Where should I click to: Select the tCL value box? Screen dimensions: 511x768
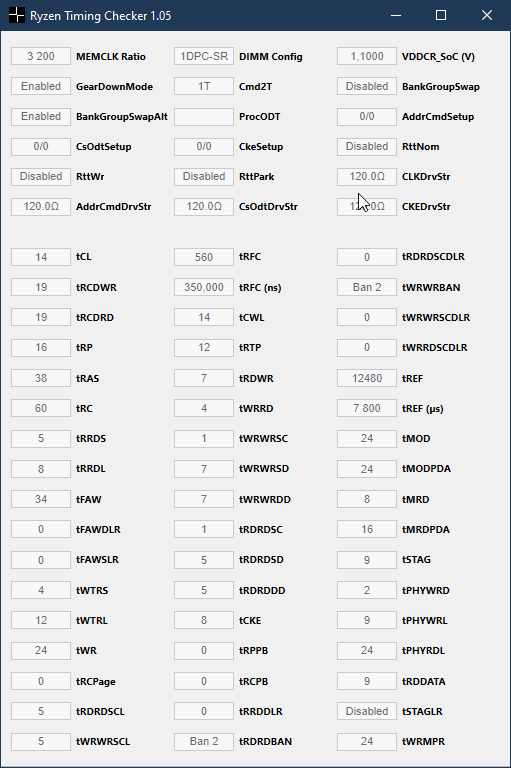[x=41, y=257]
